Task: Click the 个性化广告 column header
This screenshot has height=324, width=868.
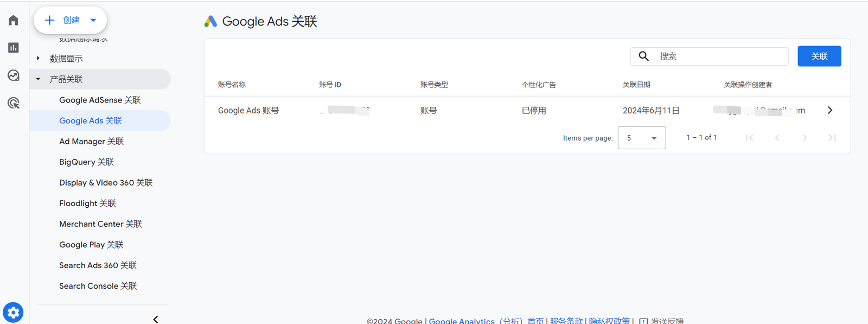Action: (539, 85)
